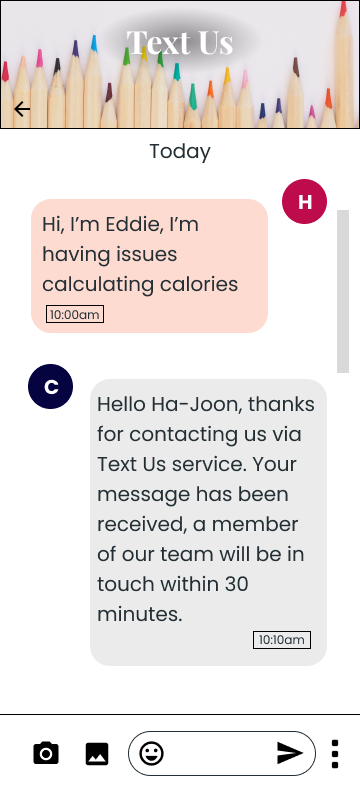Select the Hello Ha-Joon reply bubble
The image size is (360, 800).
pos(209,522)
